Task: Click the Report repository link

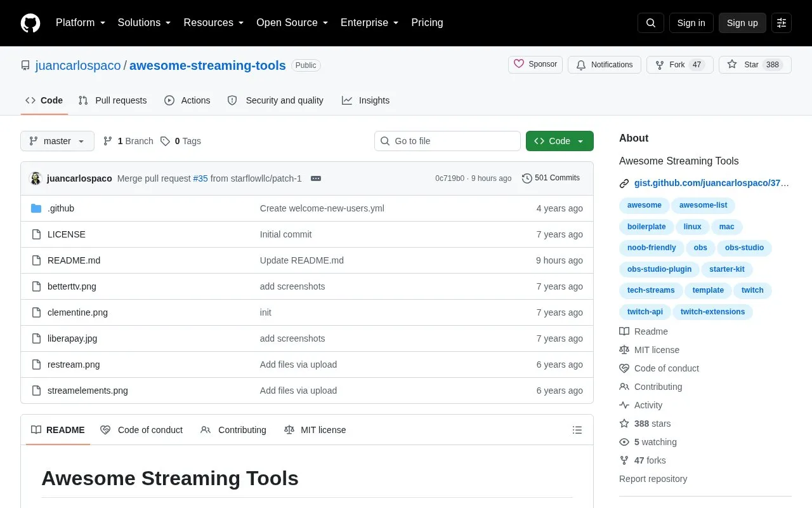Action: point(653,479)
